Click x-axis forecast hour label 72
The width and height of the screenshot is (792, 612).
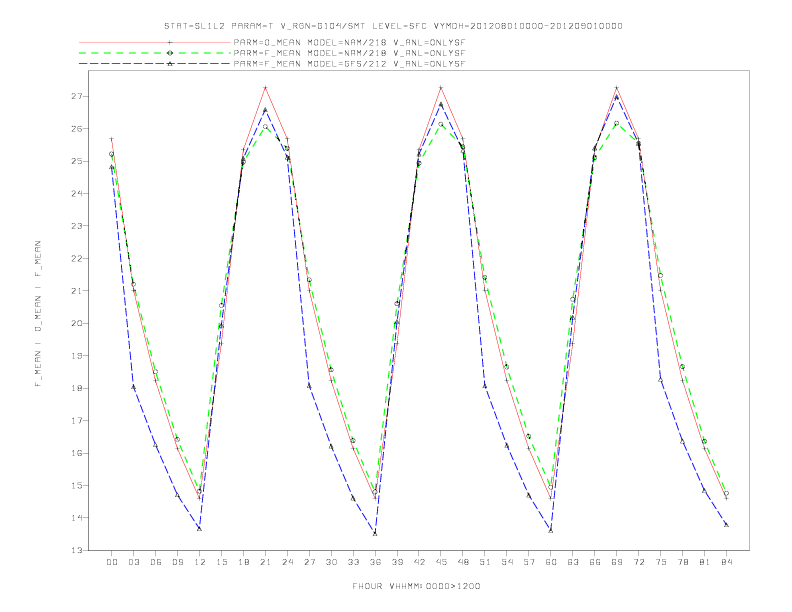point(638,562)
